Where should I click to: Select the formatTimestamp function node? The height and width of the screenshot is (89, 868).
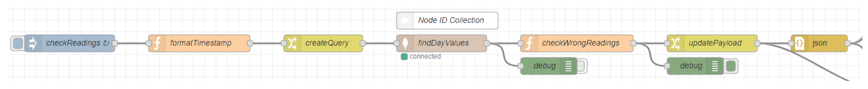pos(199,43)
